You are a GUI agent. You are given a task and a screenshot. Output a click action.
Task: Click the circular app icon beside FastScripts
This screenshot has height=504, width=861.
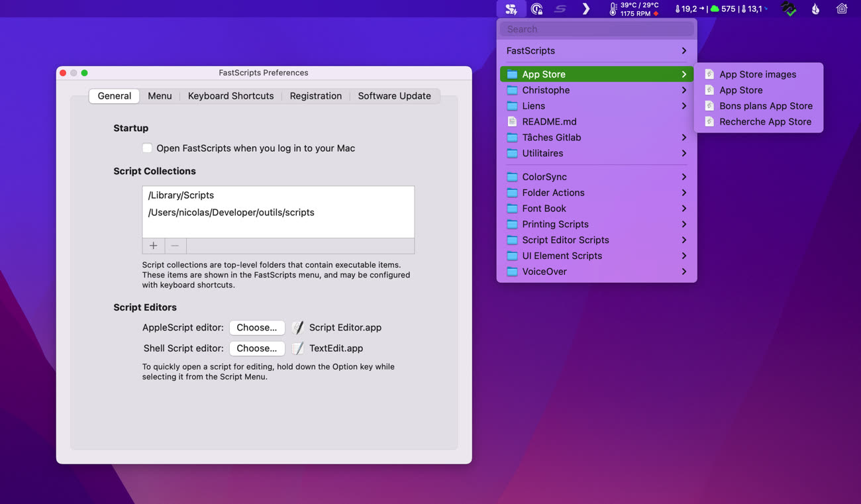(537, 9)
